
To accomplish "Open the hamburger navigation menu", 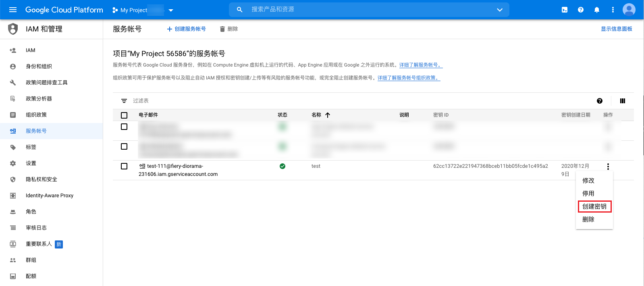I will [13, 10].
